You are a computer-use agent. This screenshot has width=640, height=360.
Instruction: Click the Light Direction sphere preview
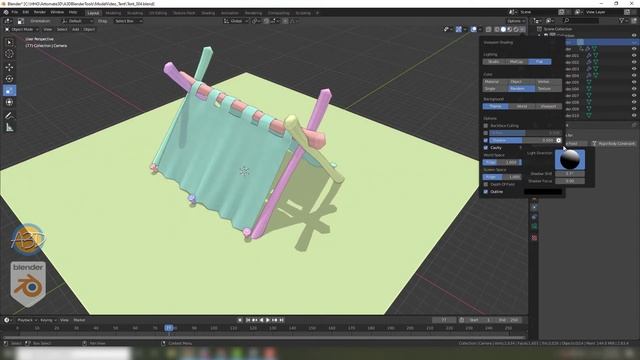(570, 159)
